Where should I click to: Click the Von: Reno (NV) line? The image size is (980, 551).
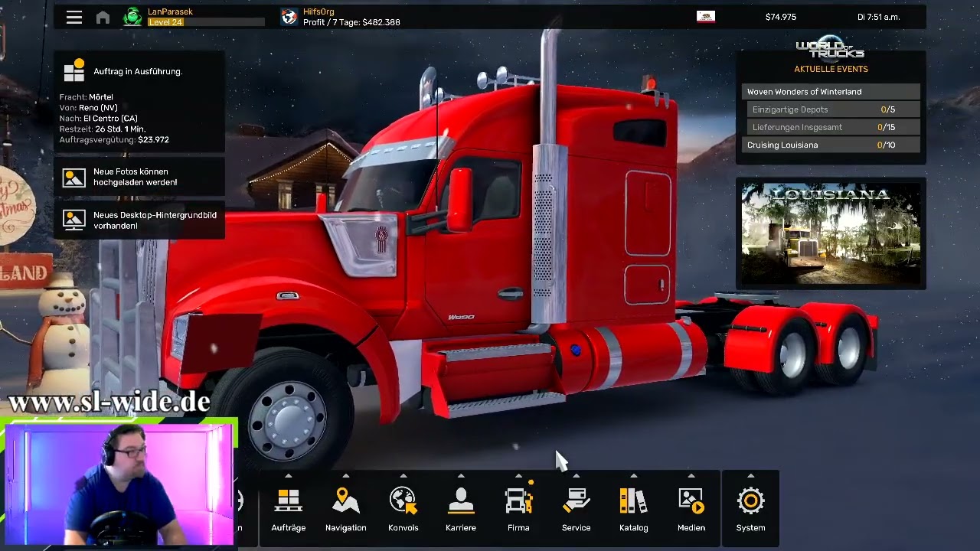coord(88,108)
